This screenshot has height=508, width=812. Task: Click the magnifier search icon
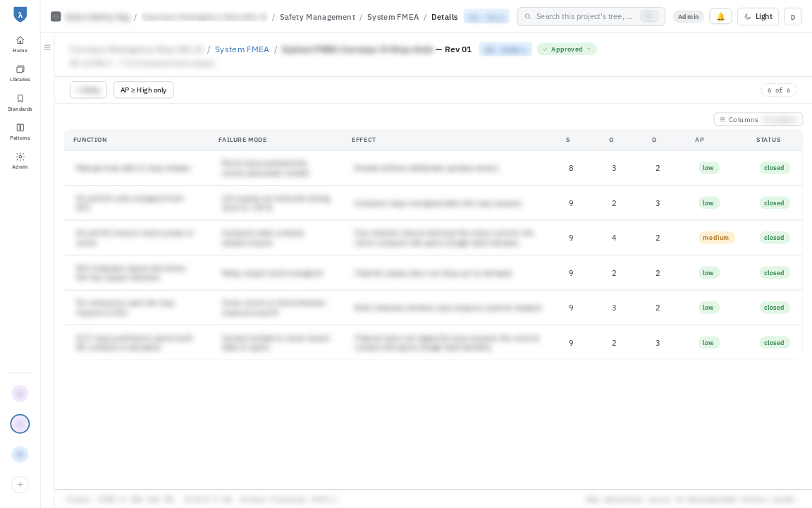[528, 17]
